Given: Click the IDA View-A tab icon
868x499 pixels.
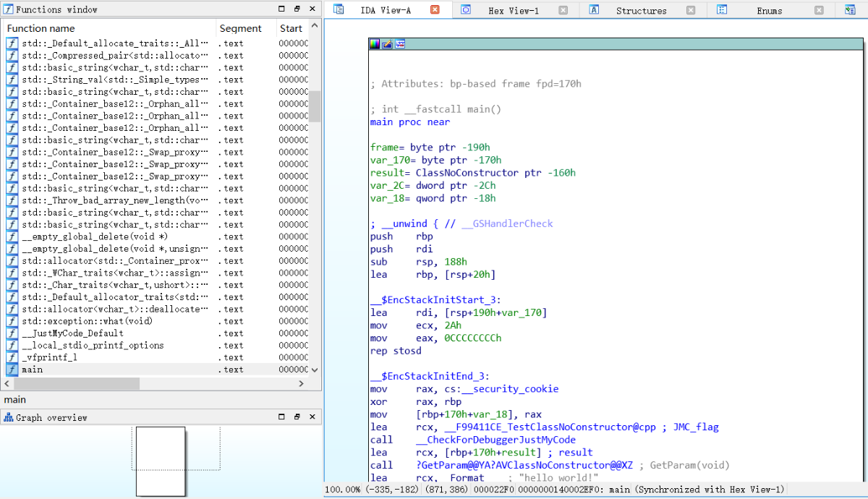Looking at the screenshot, I should pyautogui.click(x=339, y=10).
